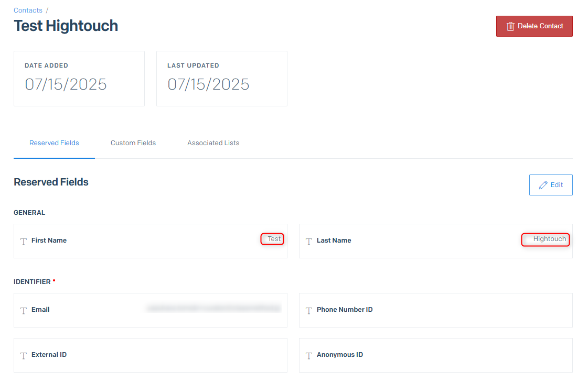Click the text-type icon beside Last Name
The width and height of the screenshot is (588, 382).
[308, 241]
